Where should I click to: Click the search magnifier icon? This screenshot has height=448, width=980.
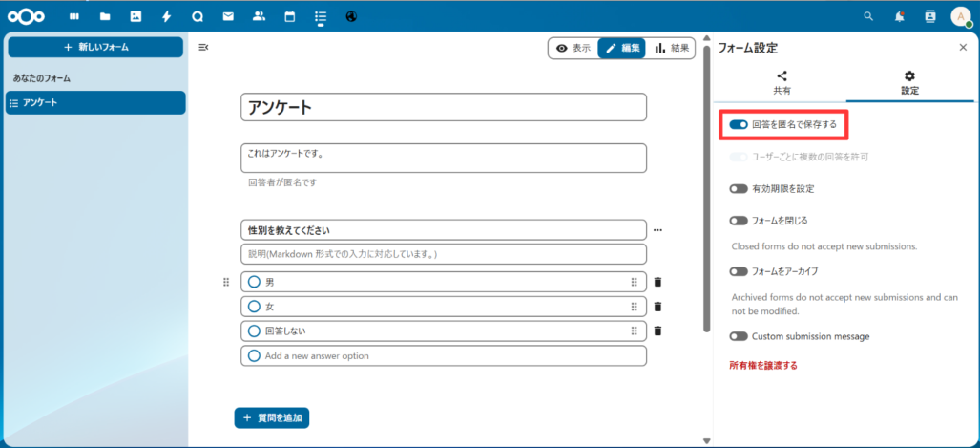[x=868, y=16]
